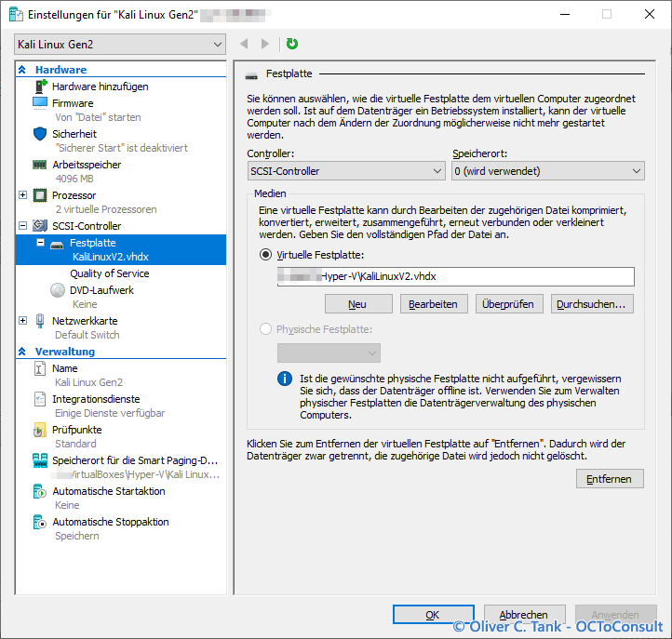This screenshot has width=672, height=639.
Task: Expand the Prozessor tree node
Action: [23, 195]
